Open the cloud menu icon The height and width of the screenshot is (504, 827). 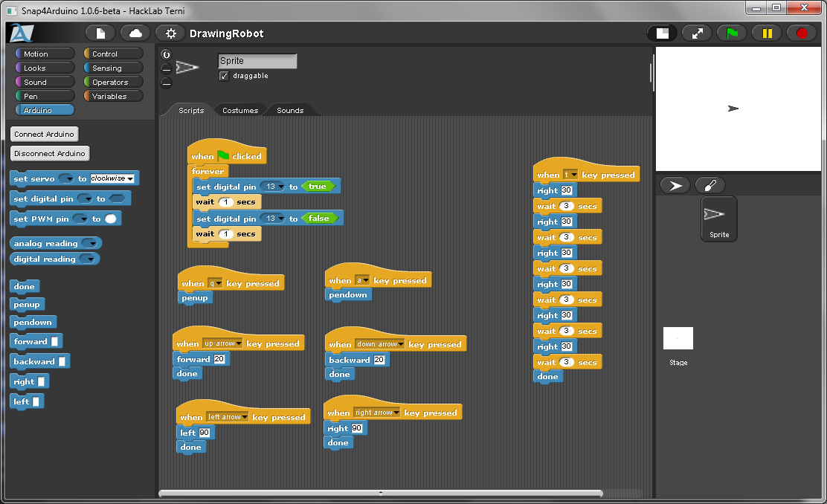click(135, 33)
